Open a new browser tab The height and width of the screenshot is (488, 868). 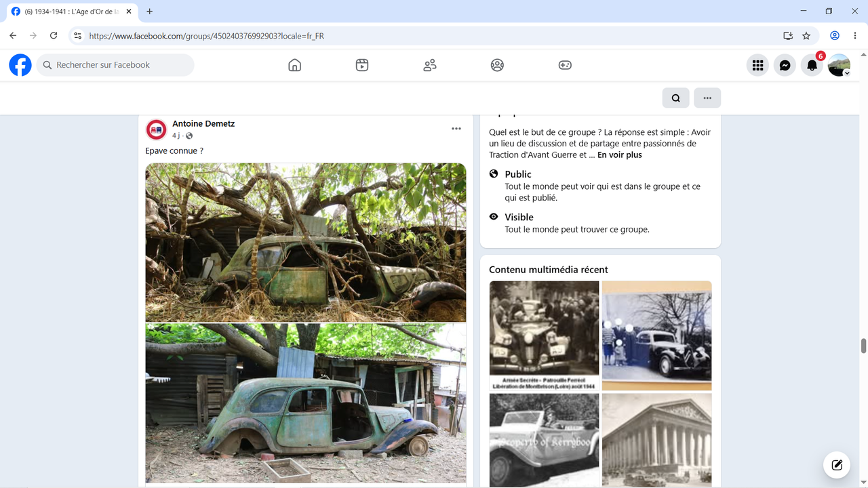click(150, 12)
